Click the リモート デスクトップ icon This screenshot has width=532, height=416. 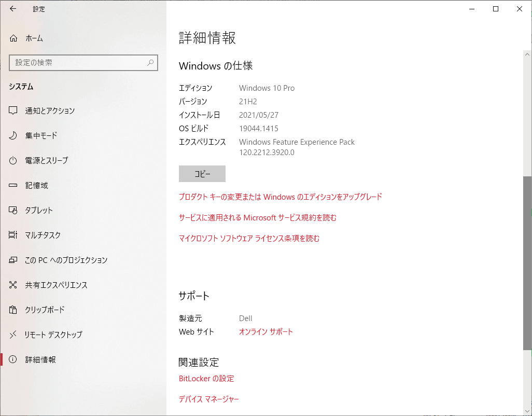pyautogui.click(x=13, y=335)
